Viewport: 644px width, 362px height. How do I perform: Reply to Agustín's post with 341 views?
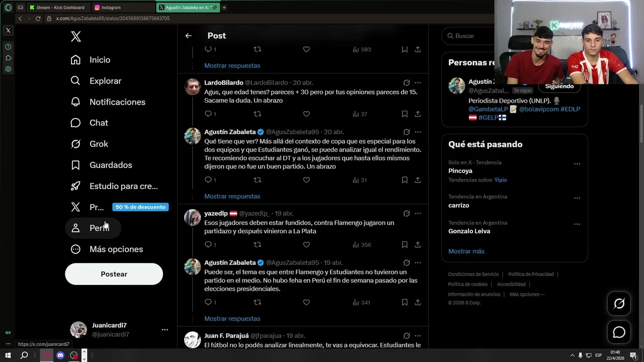(208, 302)
